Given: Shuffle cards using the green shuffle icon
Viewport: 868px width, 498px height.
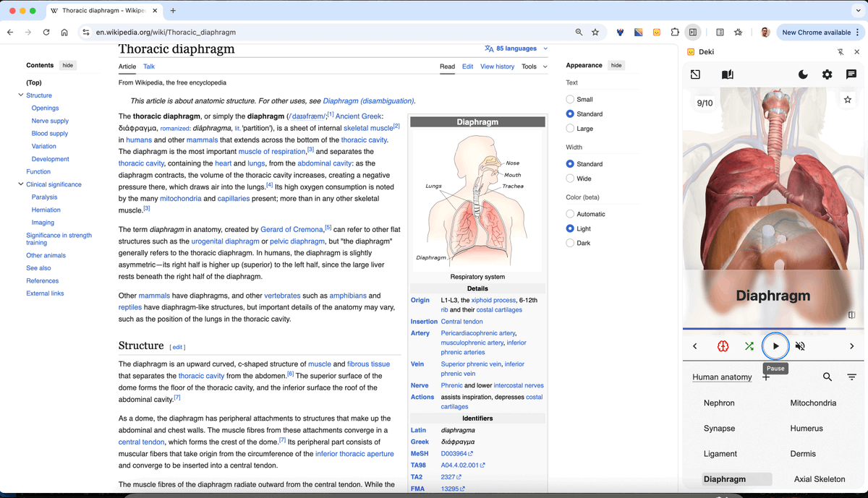Looking at the screenshot, I should click(x=749, y=345).
